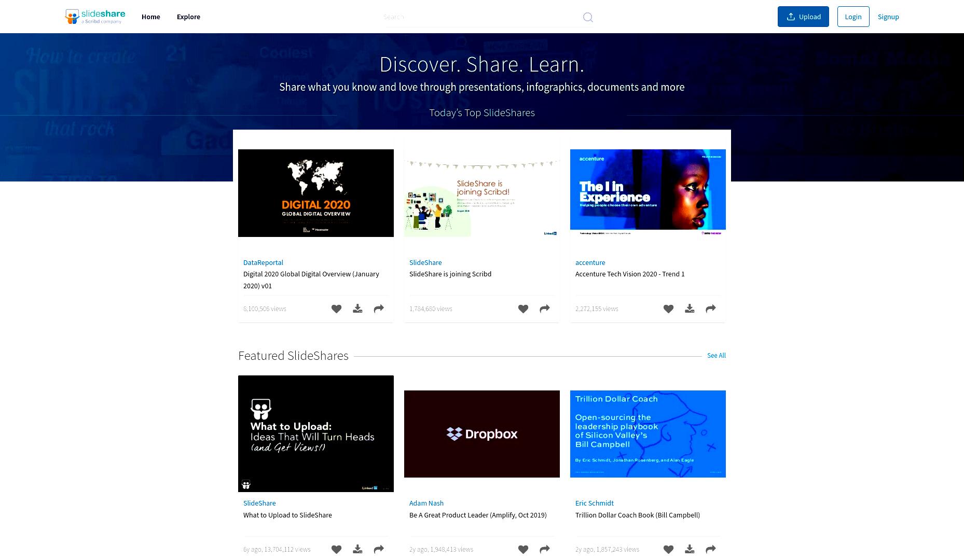Image resolution: width=964 pixels, height=560 pixels.
Task: Open title SlideShare is joining Scribd
Action: click(450, 274)
